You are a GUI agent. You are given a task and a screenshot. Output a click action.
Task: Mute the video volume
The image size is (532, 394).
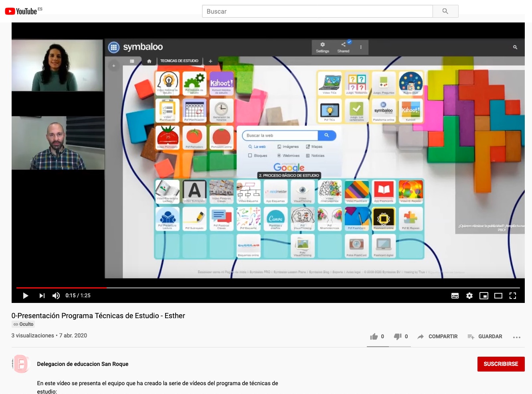(56, 296)
